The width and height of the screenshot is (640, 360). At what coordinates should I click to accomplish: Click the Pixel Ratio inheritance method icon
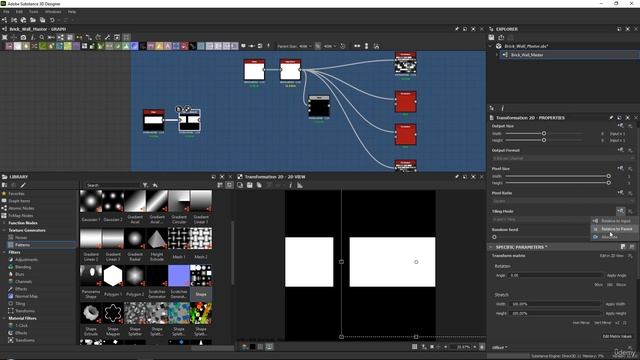pos(620,193)
